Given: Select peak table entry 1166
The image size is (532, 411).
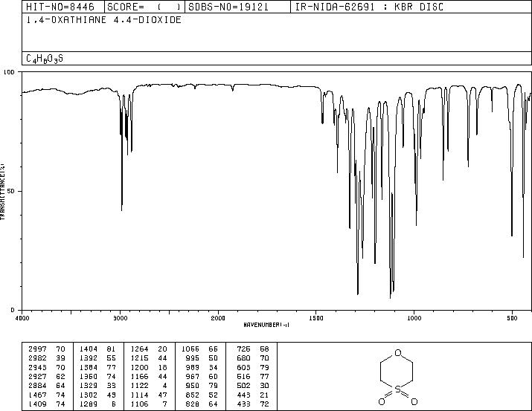Looking at the screenshot, I should [139, 376].
